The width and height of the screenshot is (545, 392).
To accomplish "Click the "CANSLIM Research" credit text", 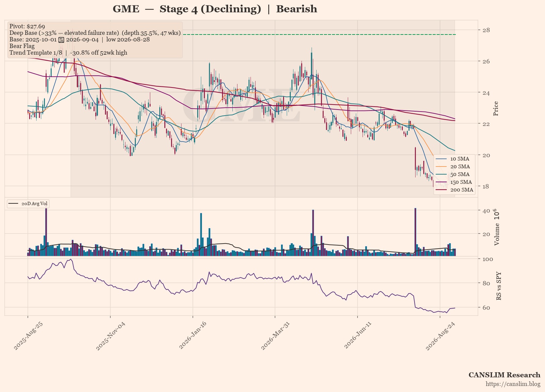I will (504, 375).
